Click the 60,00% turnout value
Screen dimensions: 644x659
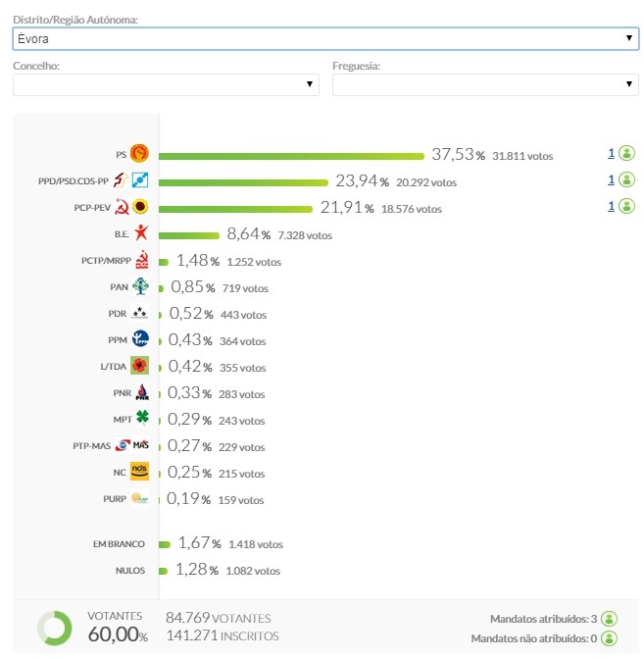(118, 634)
